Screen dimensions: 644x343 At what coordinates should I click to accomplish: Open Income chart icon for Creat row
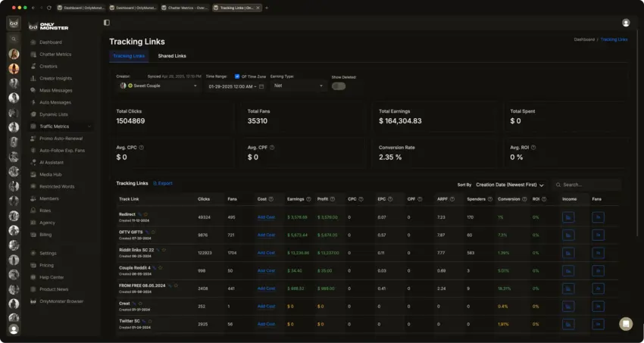point(568,307)
